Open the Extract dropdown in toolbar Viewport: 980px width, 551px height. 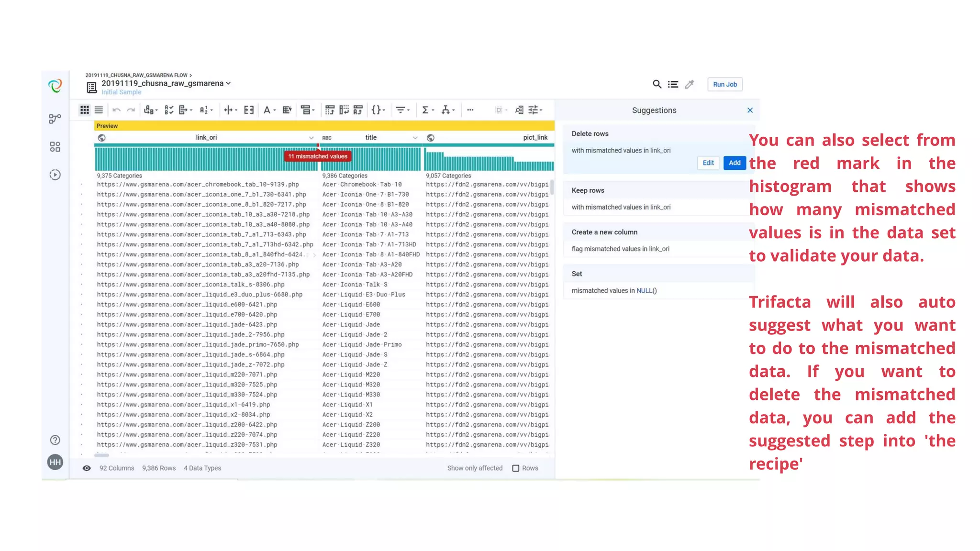click(185, 110)
